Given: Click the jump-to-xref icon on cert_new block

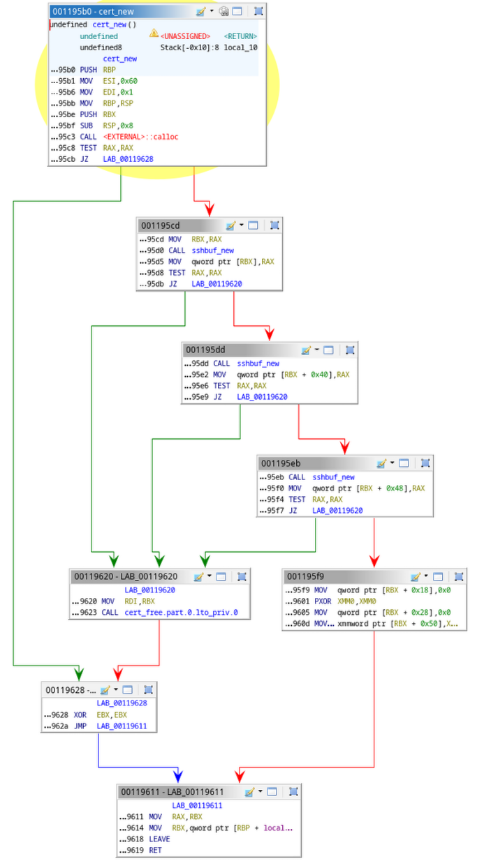Looking at the screenshot, I should (x=223, y=11).
